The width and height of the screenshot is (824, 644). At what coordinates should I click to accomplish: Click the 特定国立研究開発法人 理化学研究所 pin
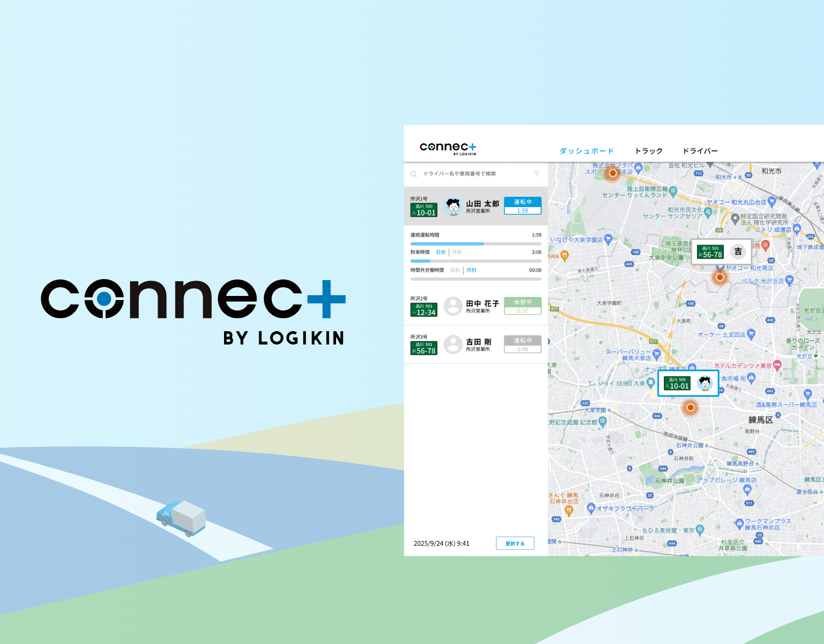(x=735, y=219)
